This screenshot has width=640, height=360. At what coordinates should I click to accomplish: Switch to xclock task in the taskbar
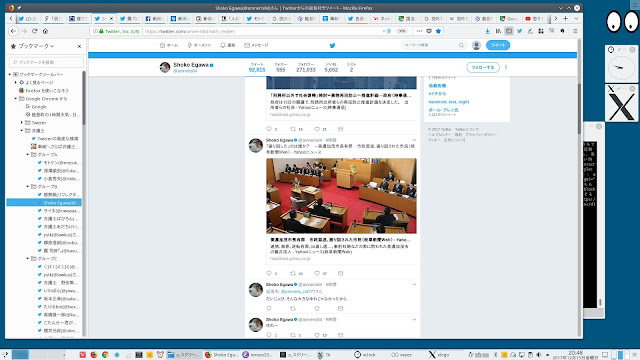coord(364,355)
